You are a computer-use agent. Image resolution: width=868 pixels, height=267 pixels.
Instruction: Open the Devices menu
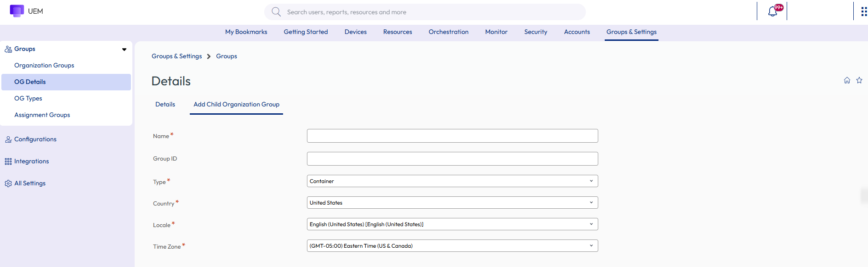pos(356,32)
